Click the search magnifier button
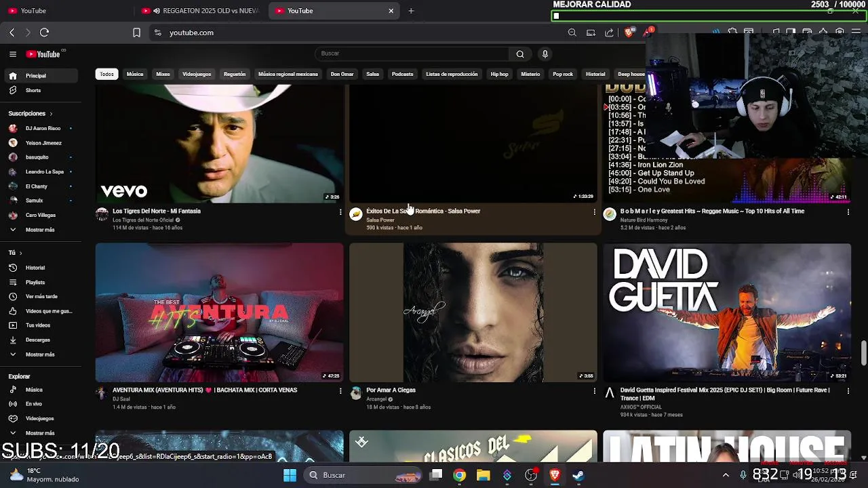Viewport: 868px width, 488px height. click(x=520, y=54)
